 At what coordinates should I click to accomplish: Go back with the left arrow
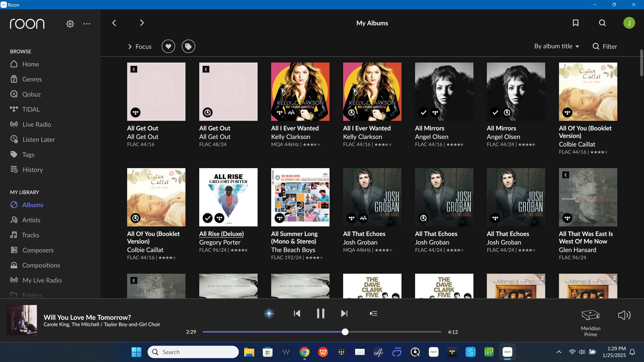pos(114,23)
